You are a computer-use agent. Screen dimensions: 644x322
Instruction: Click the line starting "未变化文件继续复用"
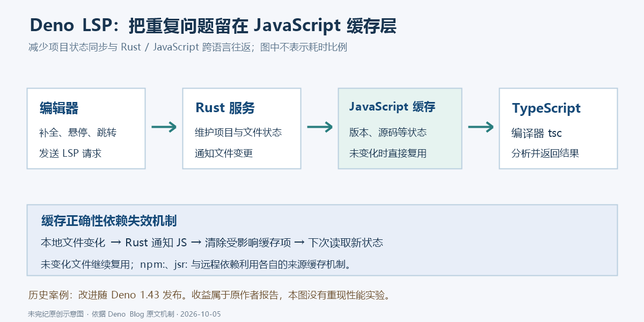point(196,264)
